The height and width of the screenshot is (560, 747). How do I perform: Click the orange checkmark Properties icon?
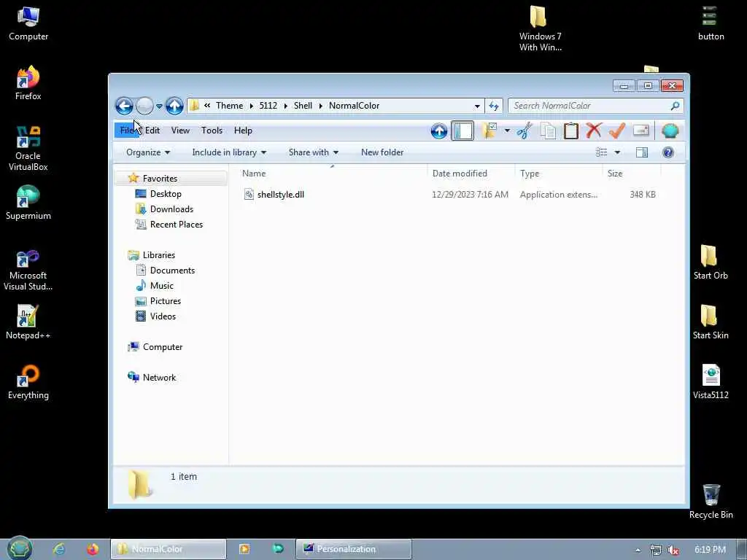[x=617, y=130]
